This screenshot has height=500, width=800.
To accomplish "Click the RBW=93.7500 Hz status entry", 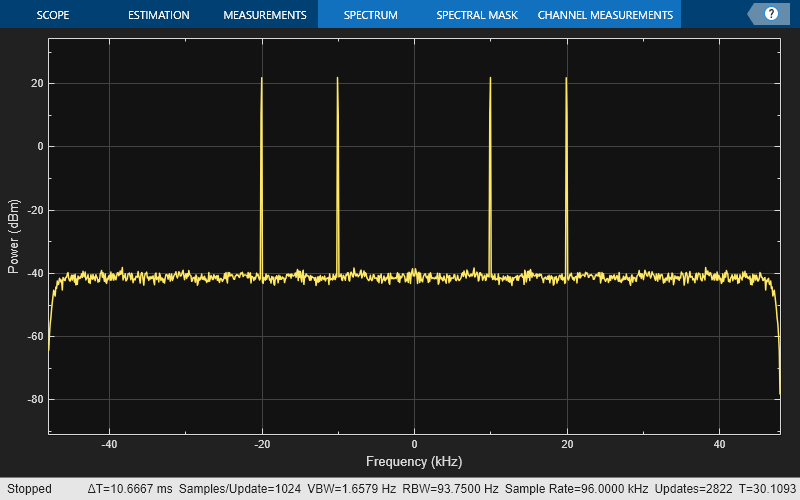I will [450, 489].
